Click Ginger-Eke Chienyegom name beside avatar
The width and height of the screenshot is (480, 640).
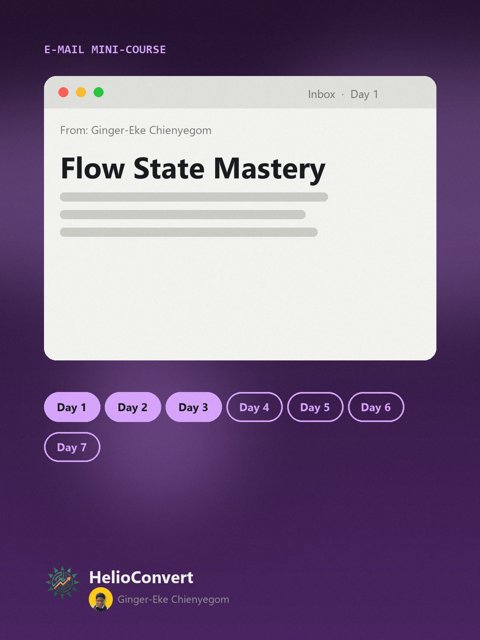[x=173, y=599]
